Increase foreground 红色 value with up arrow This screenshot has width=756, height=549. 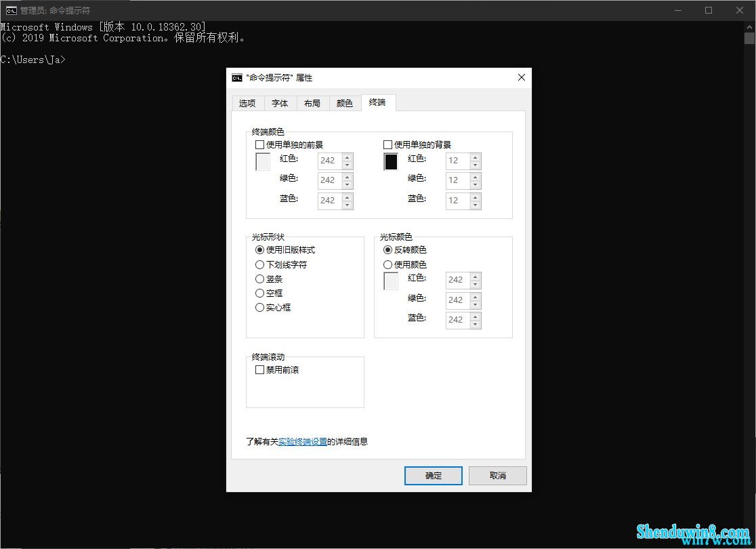coord(347,157)
